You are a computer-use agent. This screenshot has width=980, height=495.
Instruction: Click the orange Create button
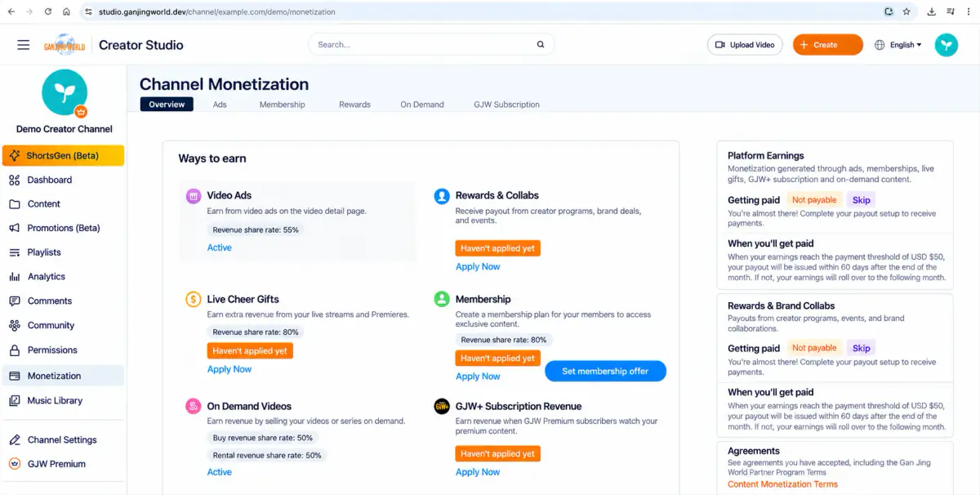[828, 45]
